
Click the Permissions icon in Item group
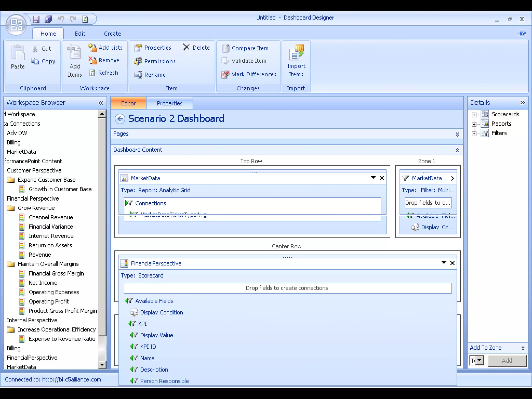138,61
